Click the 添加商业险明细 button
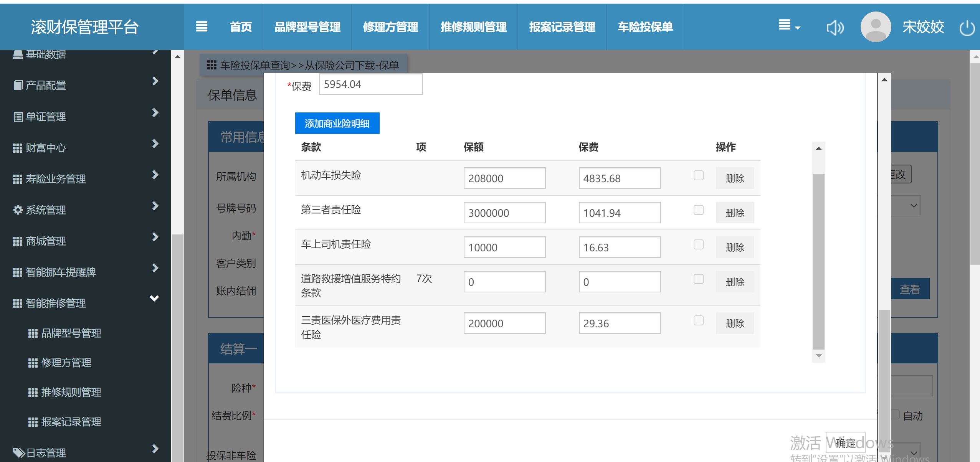This screenshot has width=980, height=462. pyautogui.click(x=337, y=123)
